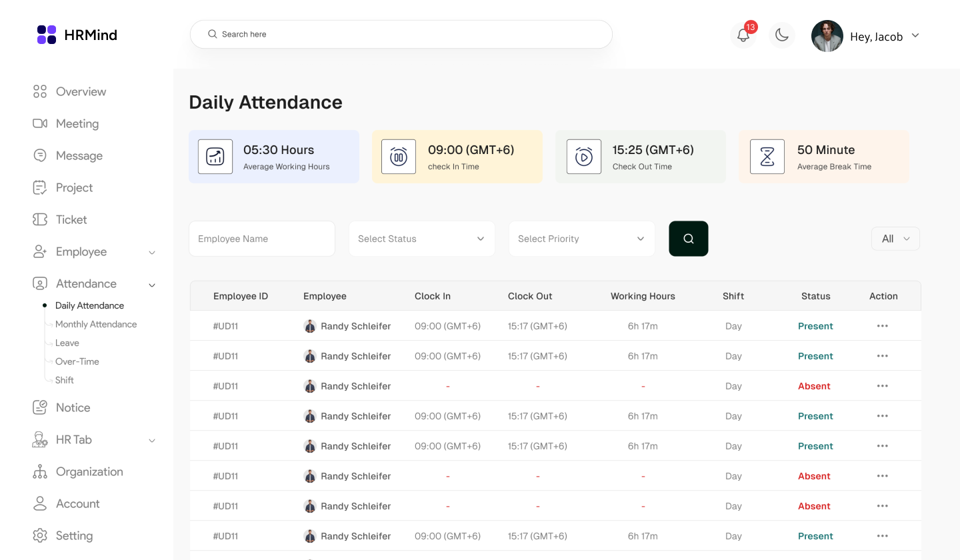Click the dark search button beside Select Priority
The width and height of the screenshot is (960, 560).
coord(688,238)
